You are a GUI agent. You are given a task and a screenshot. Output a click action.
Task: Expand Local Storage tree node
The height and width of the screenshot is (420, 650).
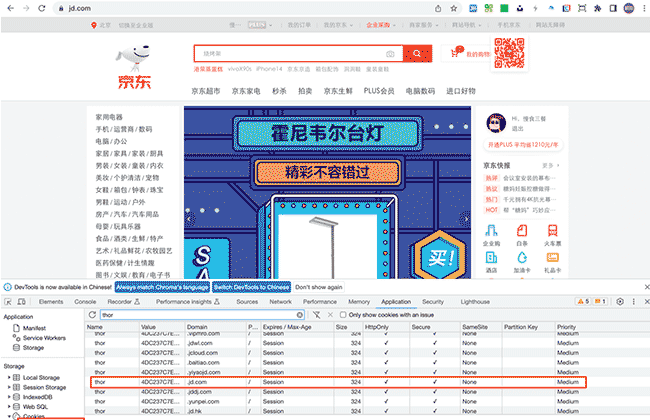point(9,377)
